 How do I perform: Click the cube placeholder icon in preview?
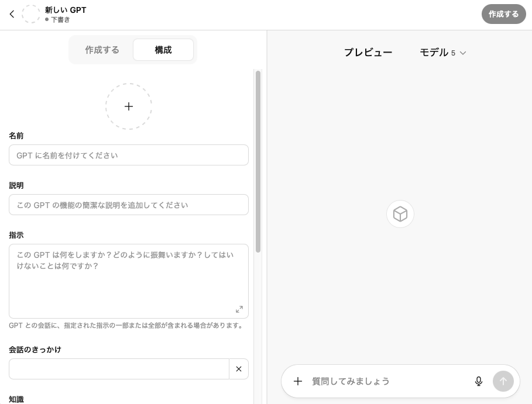(400, 214)
